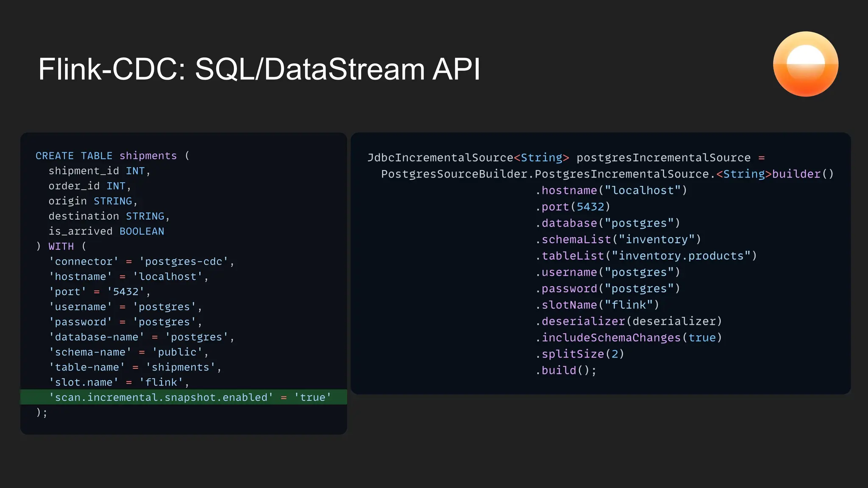Click the 'destination STRING,' line
Screen dimensions: 868x488
coord(109,216)
